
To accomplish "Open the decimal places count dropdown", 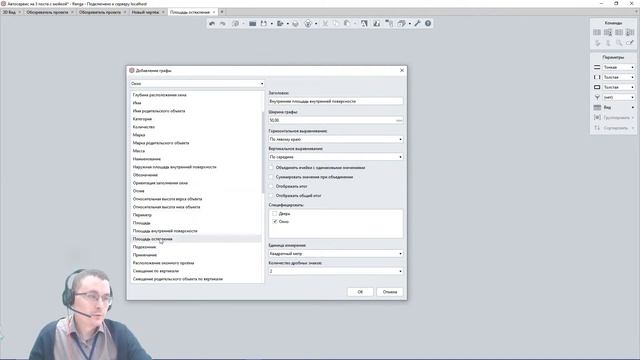I will (336, 271).
